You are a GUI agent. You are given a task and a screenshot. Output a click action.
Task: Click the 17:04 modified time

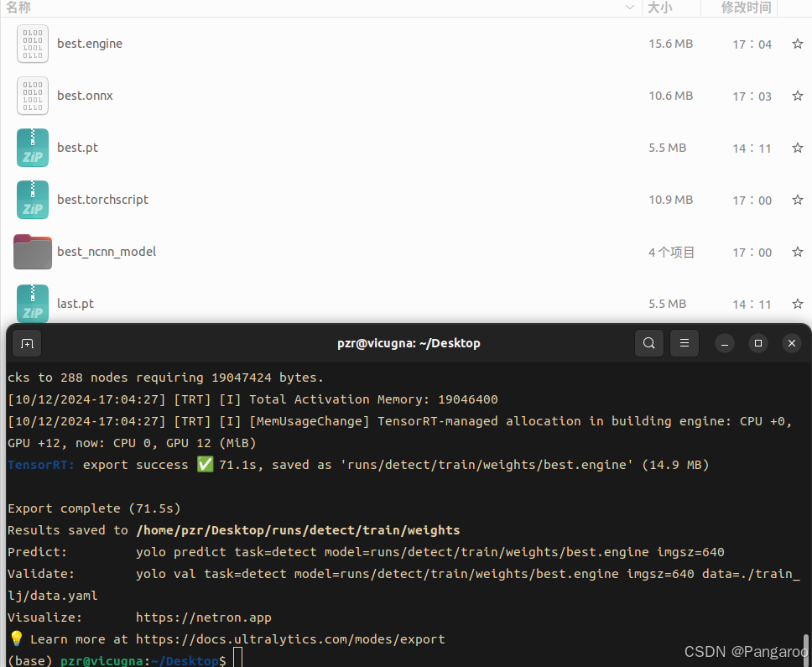click(752, 44)
